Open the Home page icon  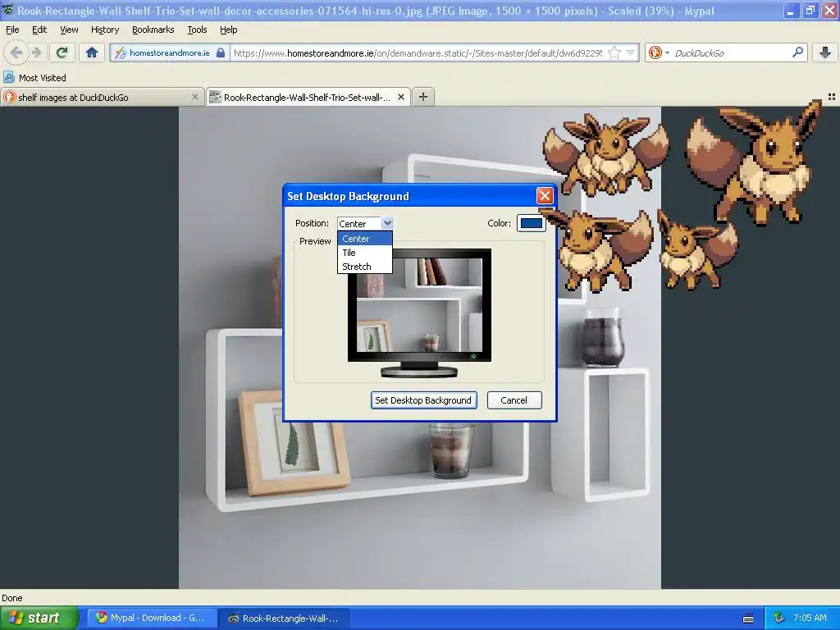(92, 52)
